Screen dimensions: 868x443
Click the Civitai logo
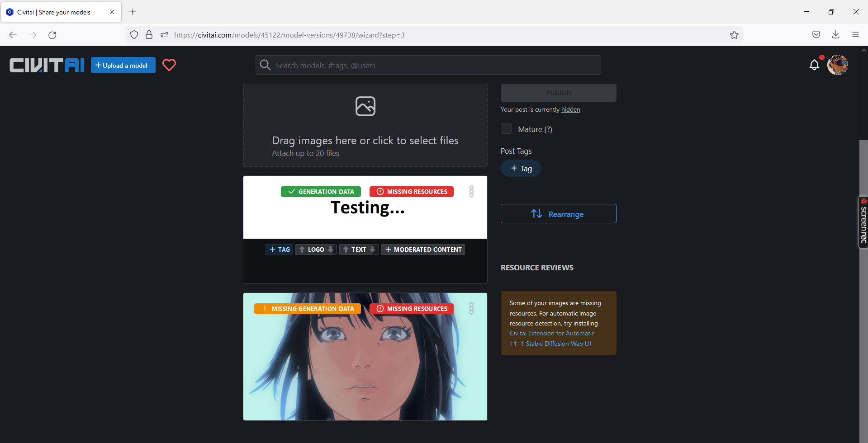pos(47,65)
